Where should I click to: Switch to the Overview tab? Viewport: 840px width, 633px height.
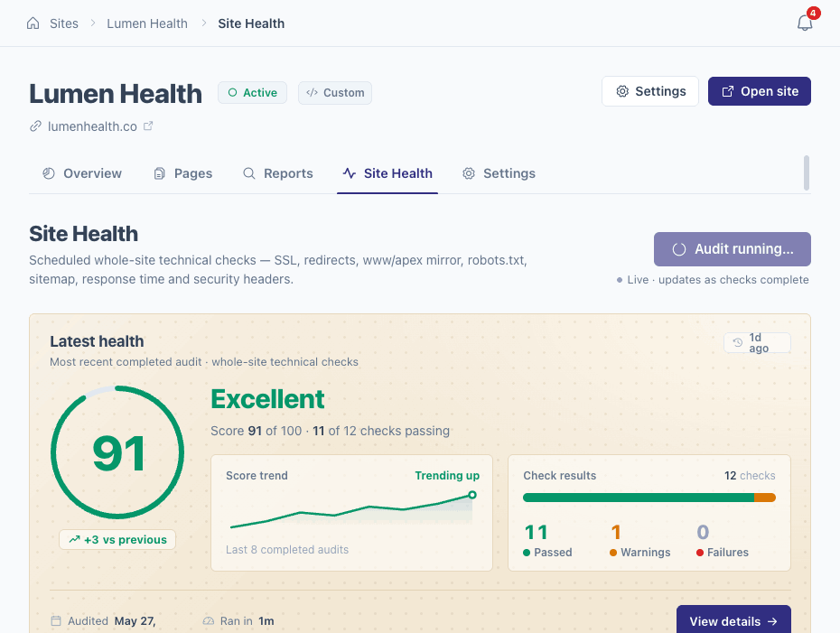click(82, 173)
